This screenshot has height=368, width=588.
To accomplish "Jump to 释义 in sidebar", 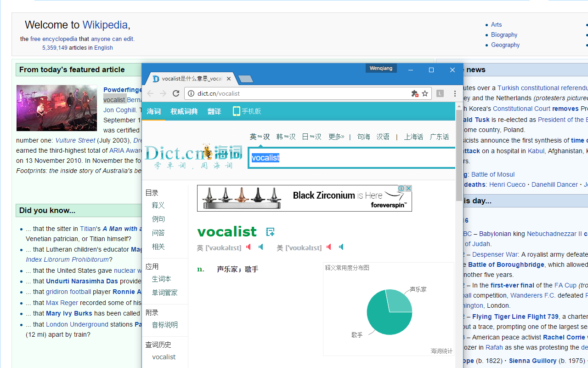I will tap(158, 205).
